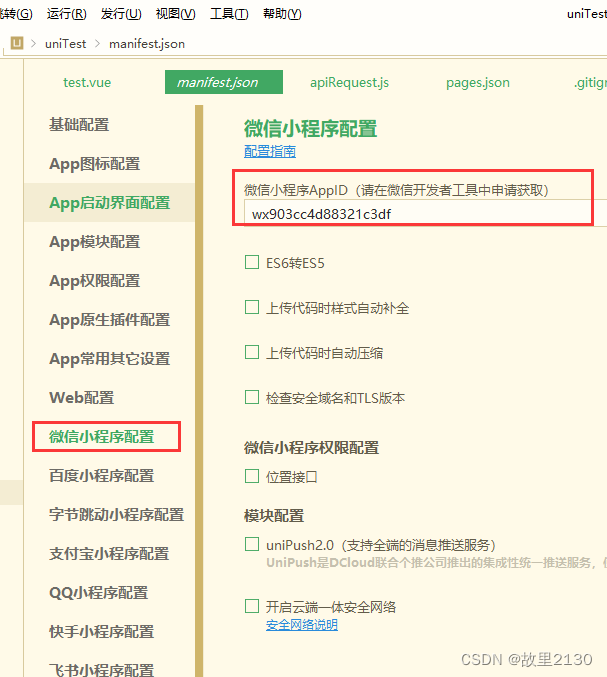Click the HBuilderX project icon in the breadcrumb

click(x=17, y=43)
